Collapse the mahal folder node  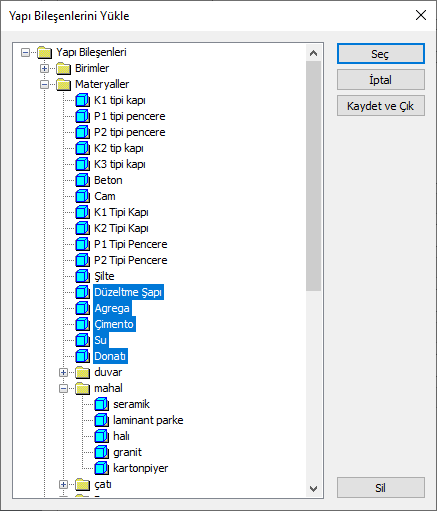[x=63, y=388]
